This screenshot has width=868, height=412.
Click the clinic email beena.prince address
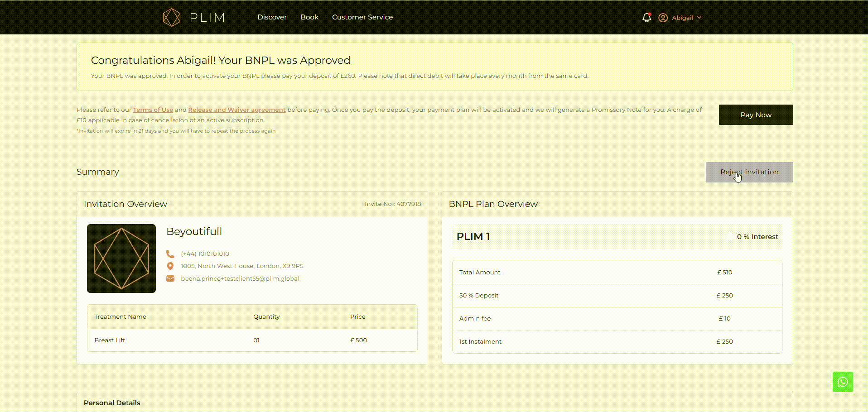240,278
